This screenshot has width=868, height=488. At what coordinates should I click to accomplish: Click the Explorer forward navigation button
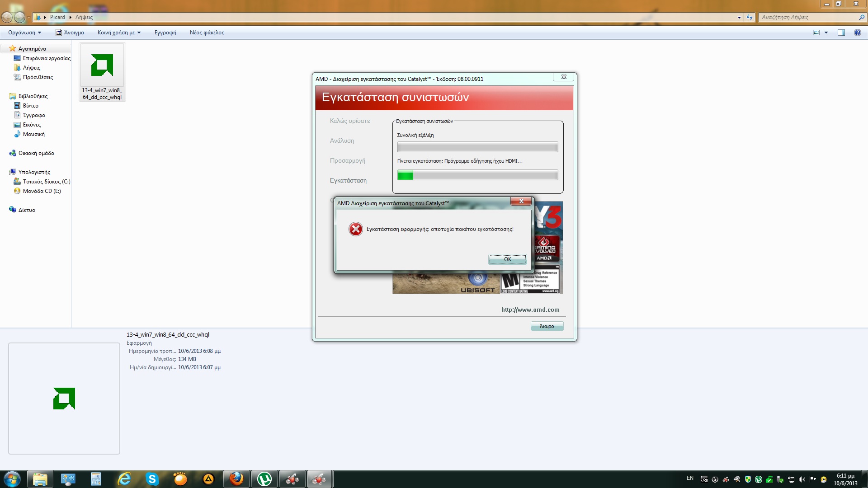[x=19, y=17]
